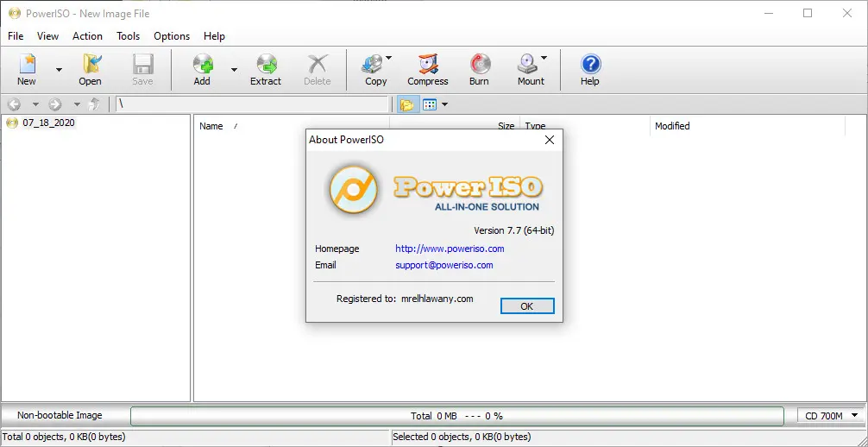Image resolution: width=868 pixels, height=447 pixels.
Task: Expand the dropdown arrow next to New
Action: click(59, 70)
